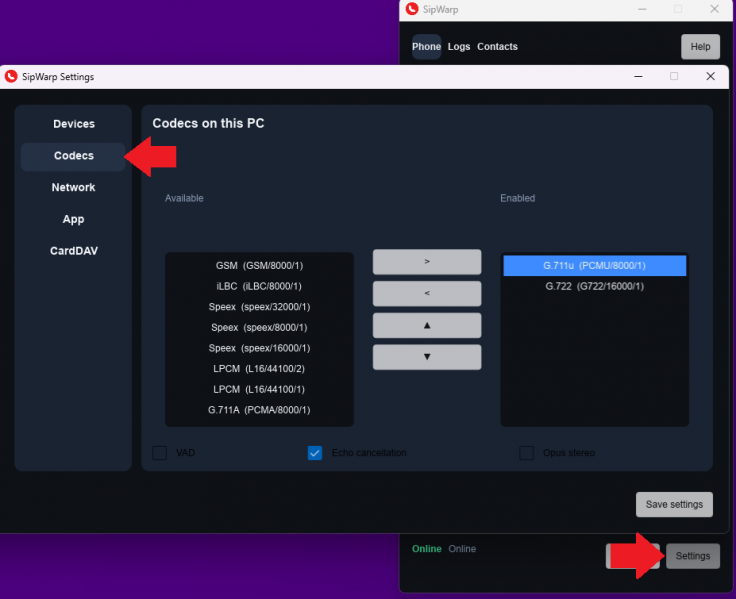Select iLBC (iLBC/8000/1) codec
This screenshot has width=736, height=599.
(x=259, y=286)
